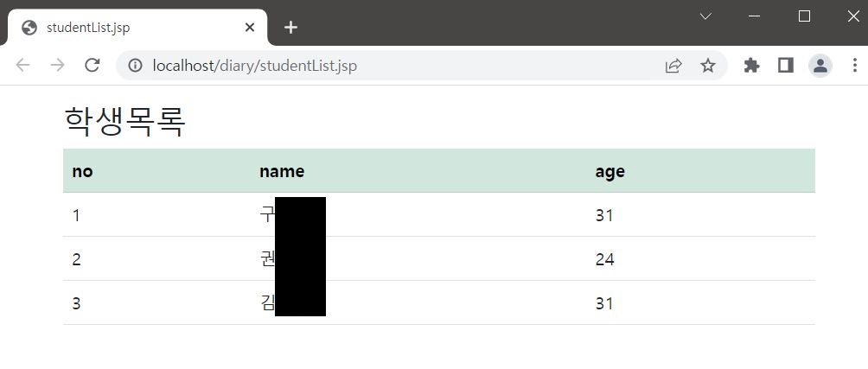Open Chrome three-dot menu
This screenshot has height=369, width=868.
click(854, 66)
